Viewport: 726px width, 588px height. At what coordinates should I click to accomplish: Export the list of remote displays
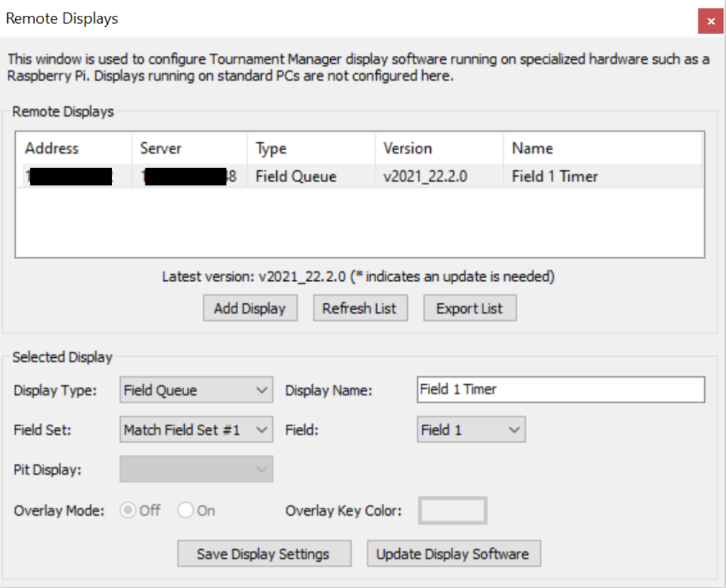(x=469, y=307)
